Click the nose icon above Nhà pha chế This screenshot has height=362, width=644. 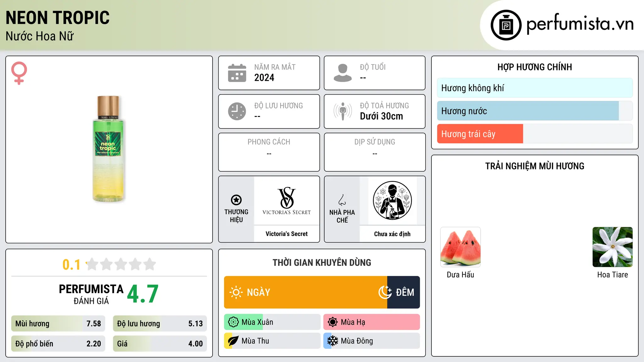pos(342,200)
